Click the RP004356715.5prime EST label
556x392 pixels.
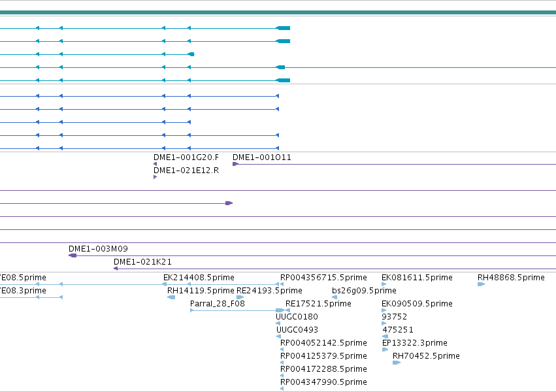tap(323, 278)
